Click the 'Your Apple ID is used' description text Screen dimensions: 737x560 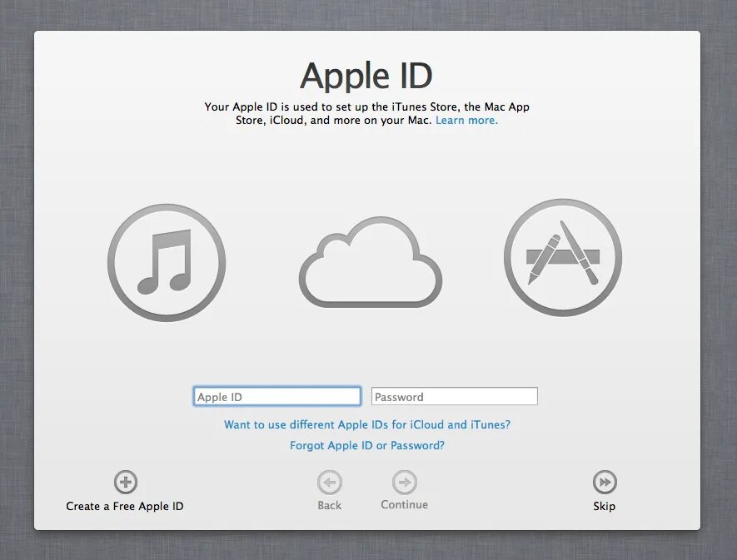point(366,114)
